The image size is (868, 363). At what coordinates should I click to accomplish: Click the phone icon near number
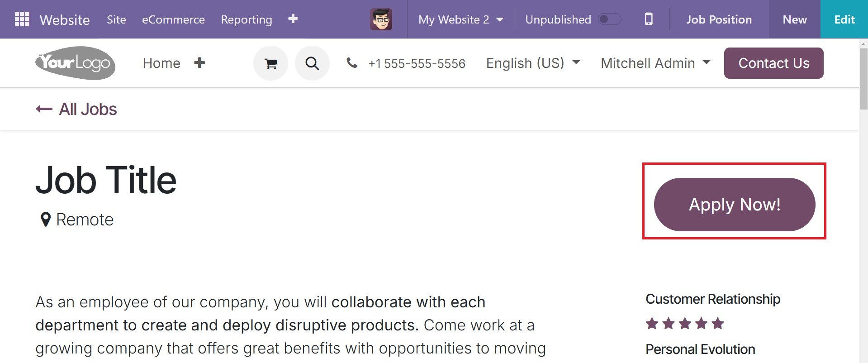[x=352, y=63]
